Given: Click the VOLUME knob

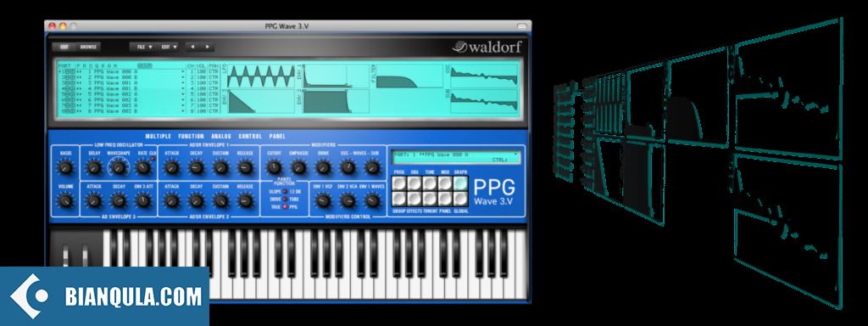Looking at the screenshot, I should (66, 200).
